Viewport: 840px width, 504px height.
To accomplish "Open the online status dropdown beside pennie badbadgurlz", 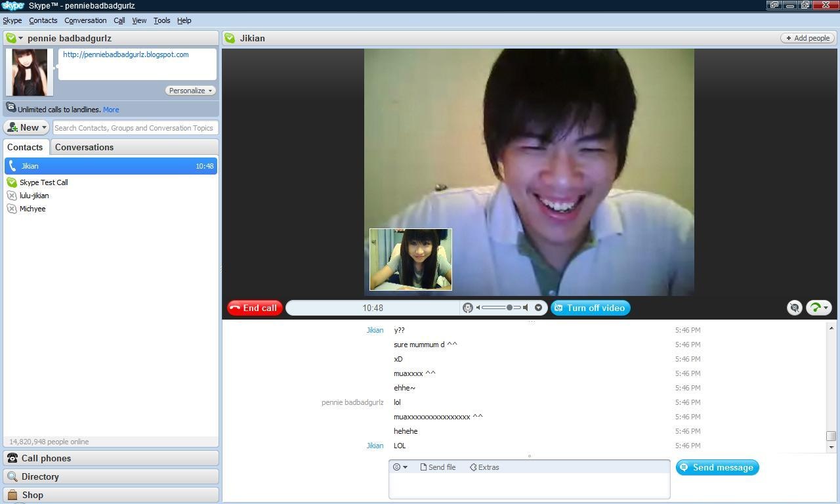I will 21,38.
